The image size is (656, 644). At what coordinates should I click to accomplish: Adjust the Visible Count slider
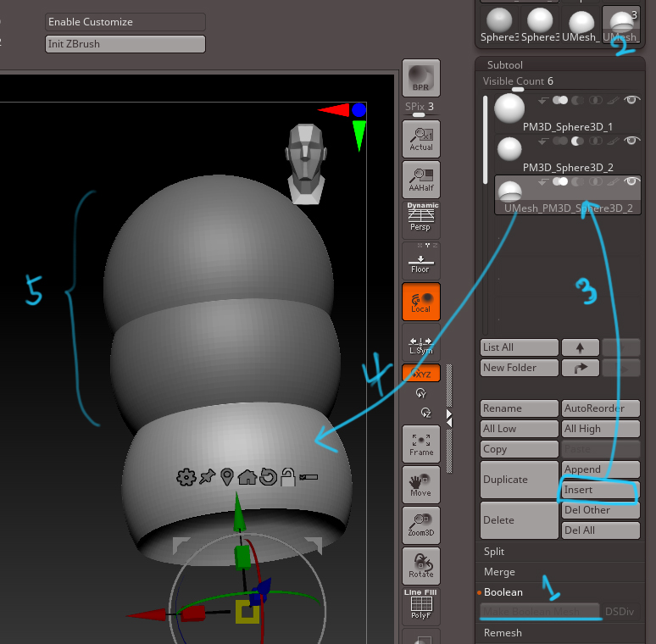pyautogui.click(x=559, y=82)
